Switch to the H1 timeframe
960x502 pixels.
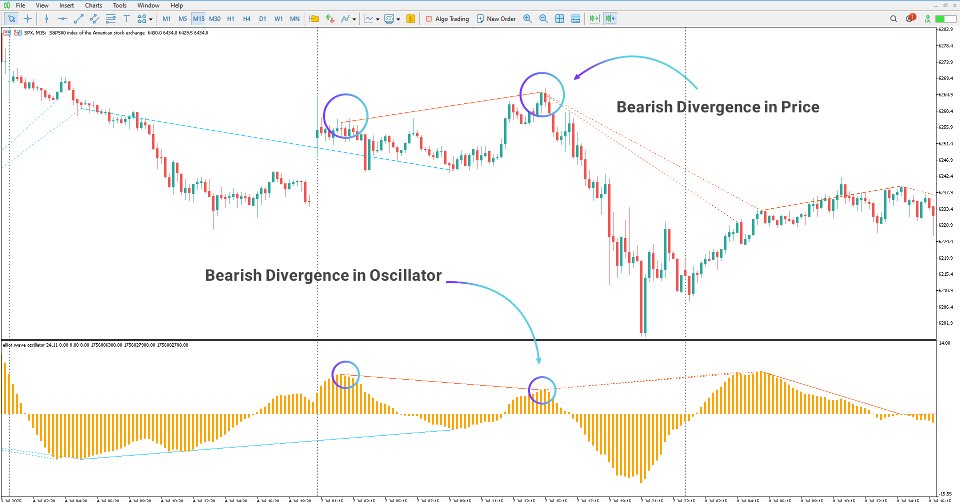(231, 19)
